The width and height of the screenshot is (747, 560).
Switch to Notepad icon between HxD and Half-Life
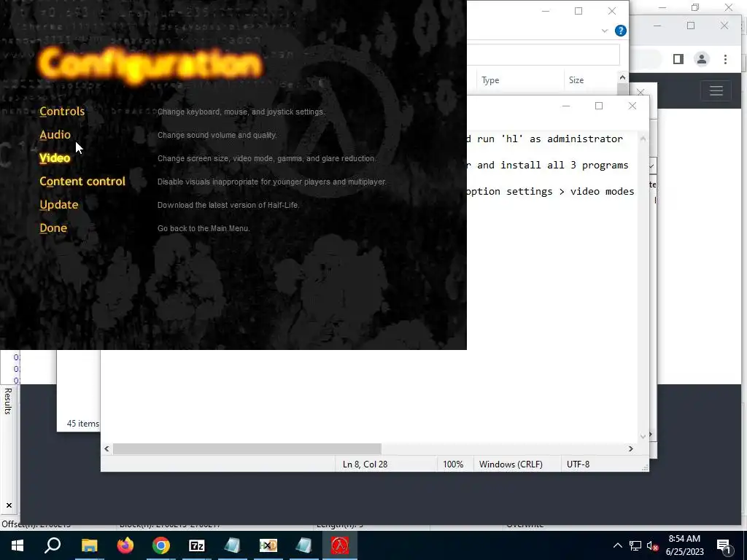coord(304,545)
